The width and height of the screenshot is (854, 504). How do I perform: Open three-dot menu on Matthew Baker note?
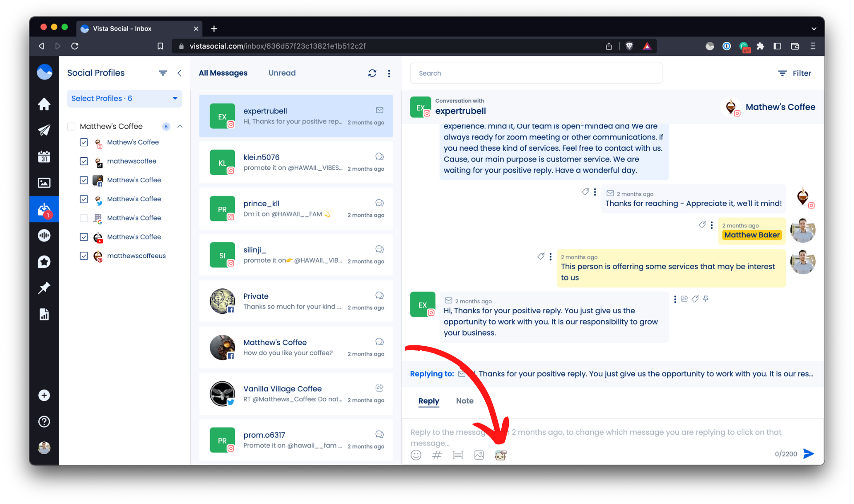click(712, 225)
